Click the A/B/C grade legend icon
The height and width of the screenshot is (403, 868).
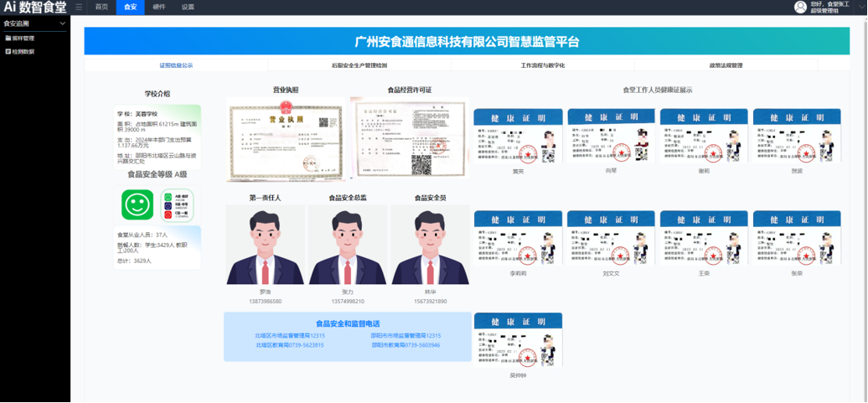point(177,204)
